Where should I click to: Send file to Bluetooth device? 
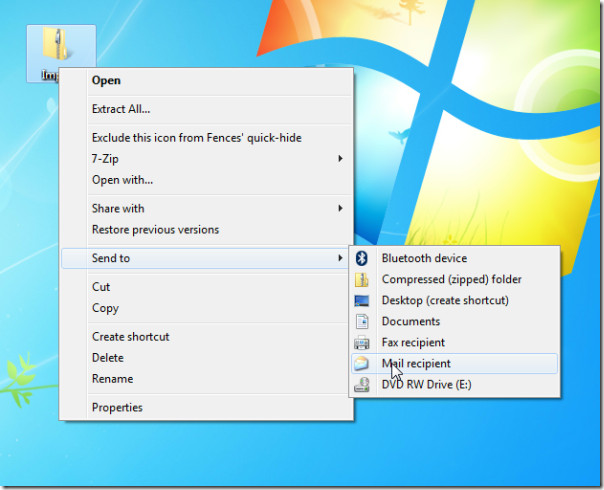(x=455, y=258)
